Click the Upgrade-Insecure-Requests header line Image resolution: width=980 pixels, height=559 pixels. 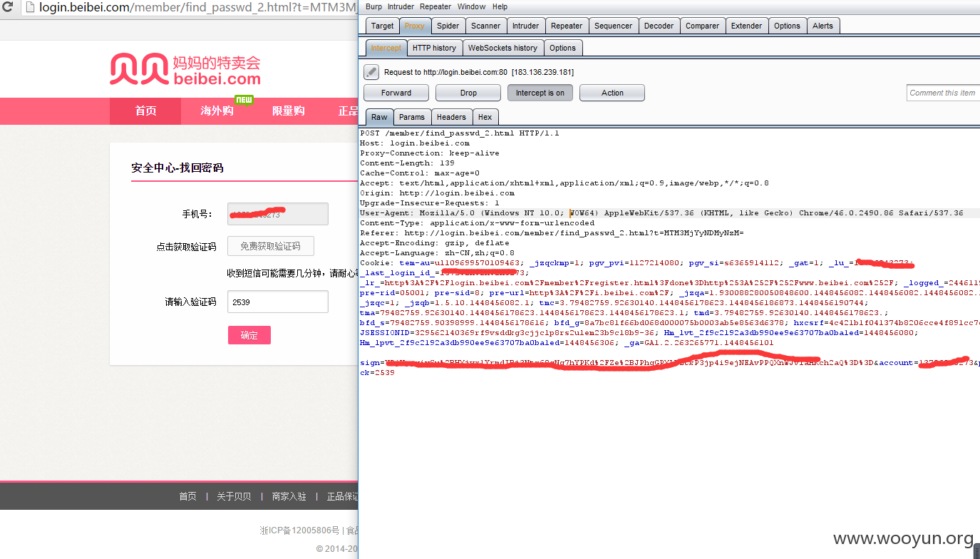(x=430, y=203)
